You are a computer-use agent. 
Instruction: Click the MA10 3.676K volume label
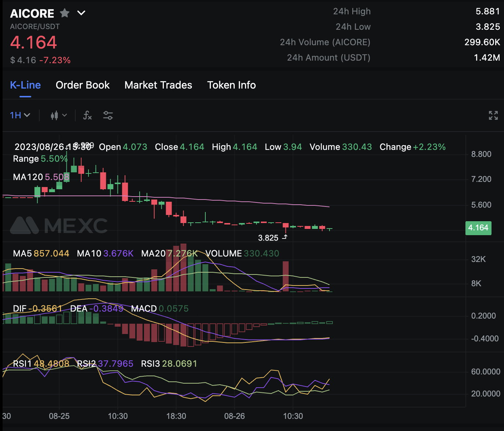point(105,254)
